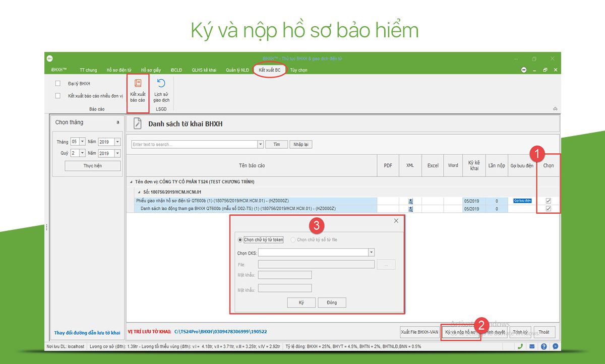Switch to the Hồ sơ điện tử tab

119,70
